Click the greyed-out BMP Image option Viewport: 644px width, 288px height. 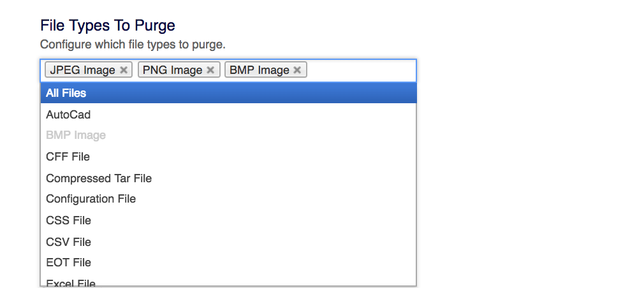pos(76,135)
